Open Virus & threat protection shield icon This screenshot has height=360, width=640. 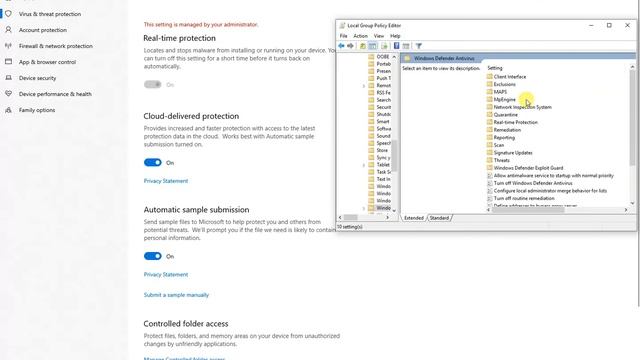pyautogui.click(x=8, y=14)
